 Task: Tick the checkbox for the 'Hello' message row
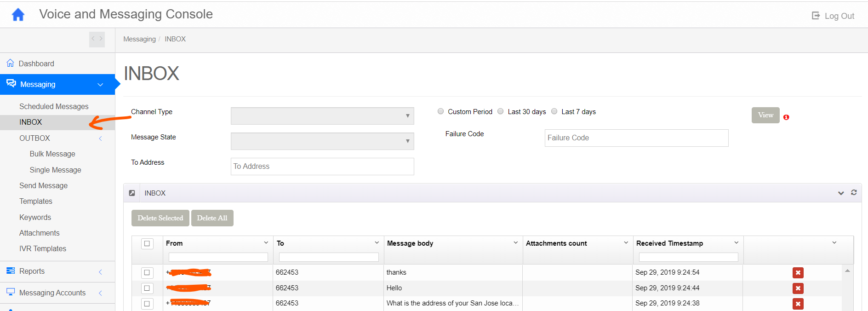tap(147, 288)
